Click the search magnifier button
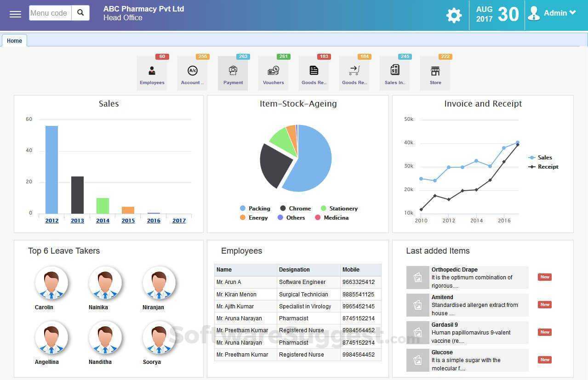Screen dimensions: 588x380 (x=80, y=13)
